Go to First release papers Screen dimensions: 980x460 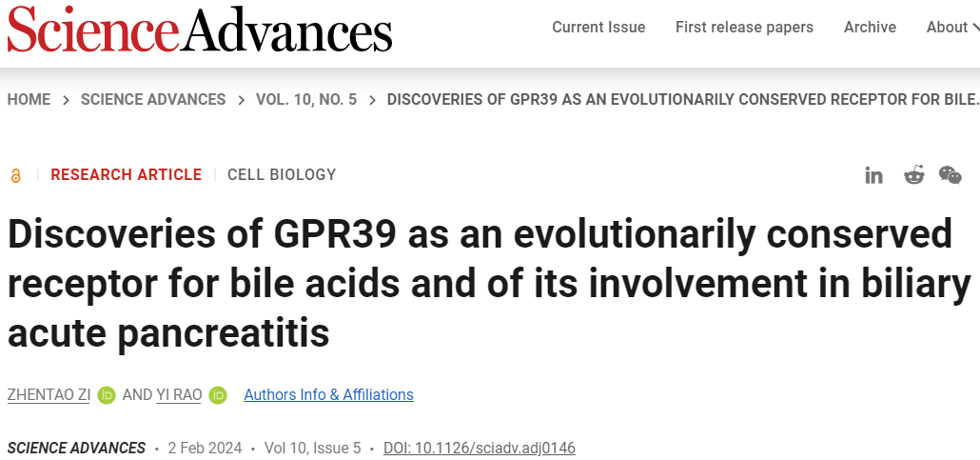[744, 28]
